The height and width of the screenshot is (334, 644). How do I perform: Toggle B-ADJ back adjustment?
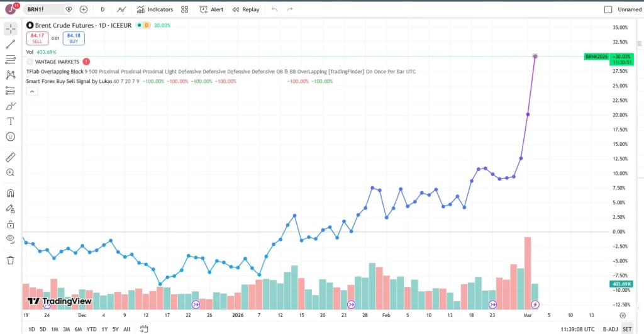coord(610,329)
